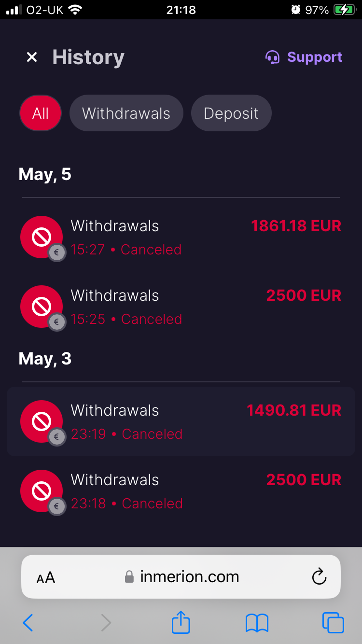362x644 pixels.
Task: Open Support via headset icon
Action: pyautogui.click(x=273, y=57)
